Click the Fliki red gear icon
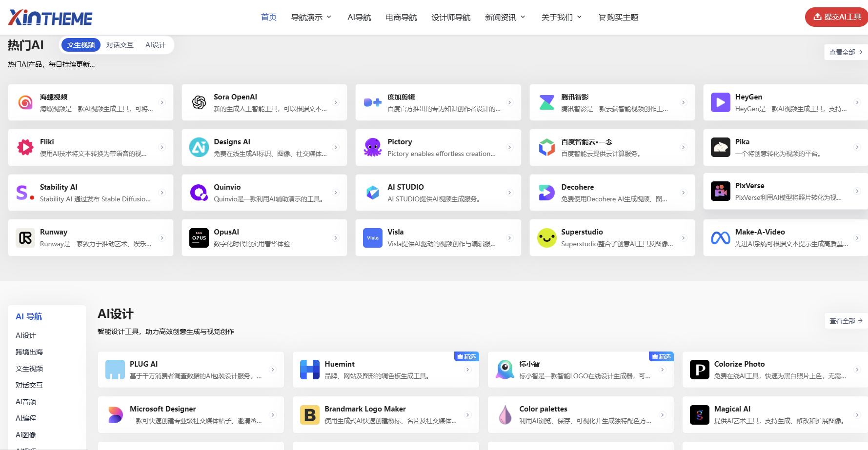868x450 pixels. [25, 147]
